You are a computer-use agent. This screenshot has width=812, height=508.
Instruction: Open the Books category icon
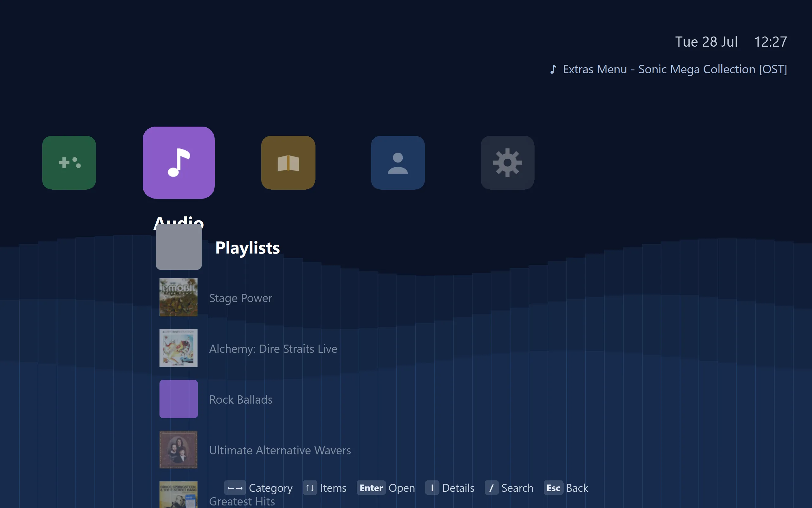(x=288, y=162)
